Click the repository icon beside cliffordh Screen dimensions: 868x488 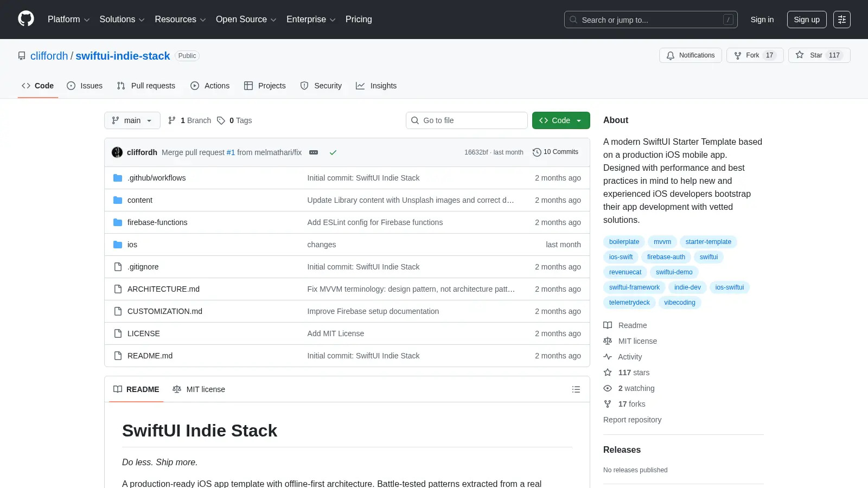click(x=22, y=56)
